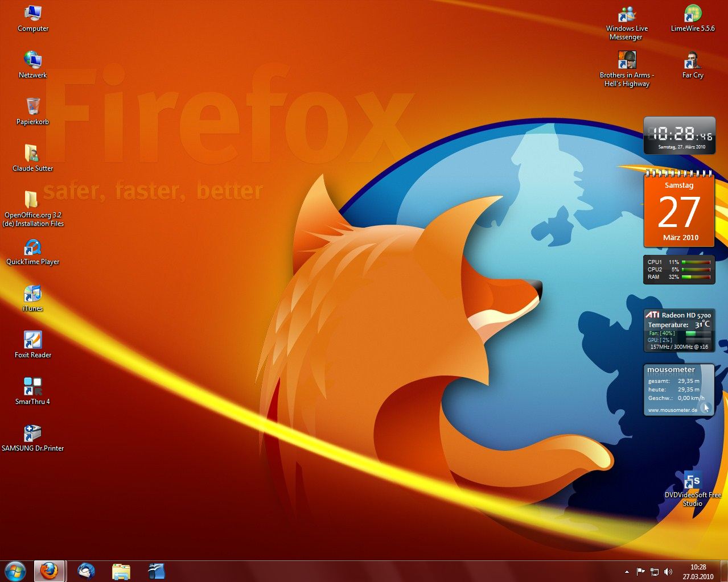Open Windows Explorer from the taskbar
This screenshot has height=582, width=728.
(121, 571)
